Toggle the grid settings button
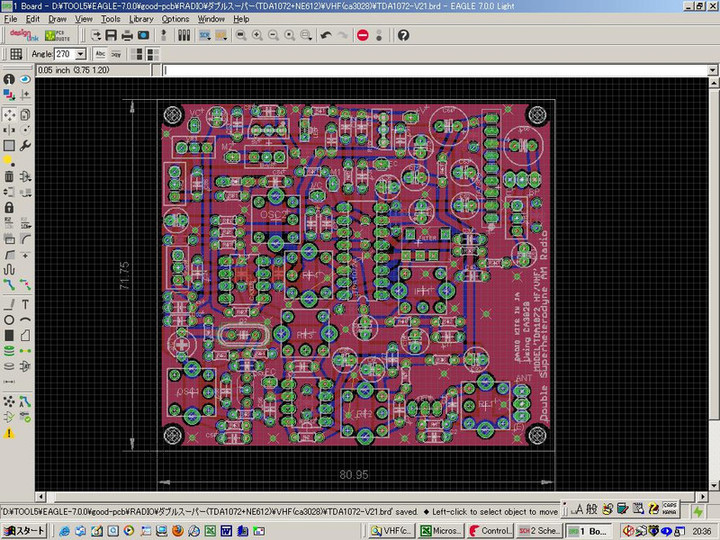The height and width of the screenshot is (540, 720). click(x=16, y=54)
